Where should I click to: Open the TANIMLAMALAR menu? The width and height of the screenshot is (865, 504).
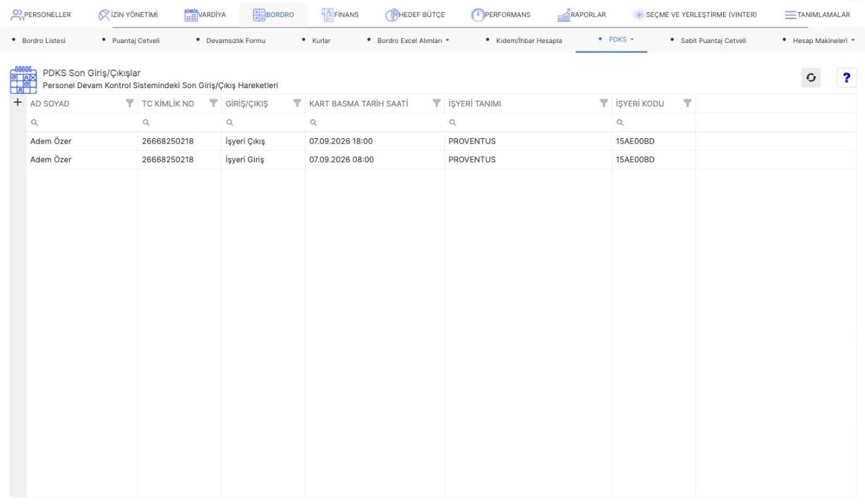click(x=817, y=14)
